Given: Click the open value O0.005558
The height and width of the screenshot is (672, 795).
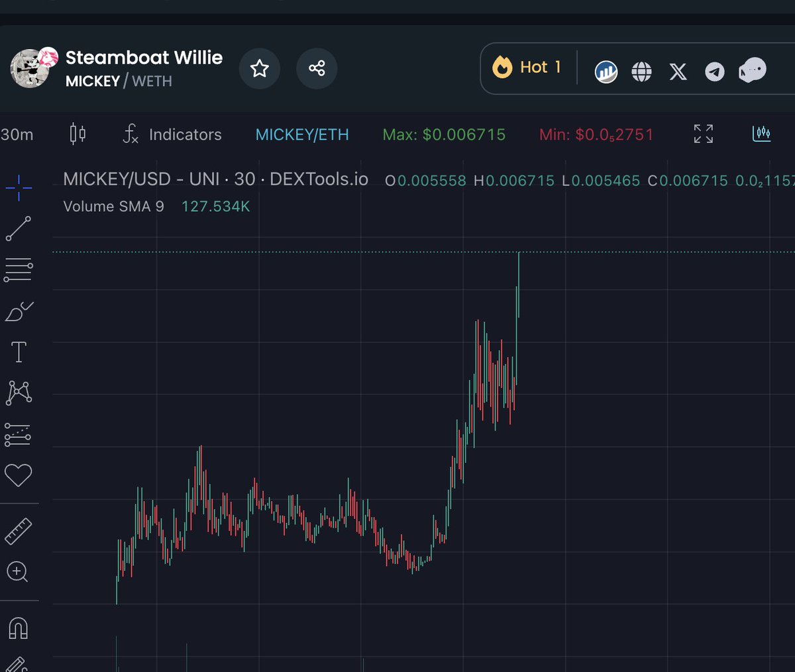Looking at the screenshot, I should pos(425,180).
